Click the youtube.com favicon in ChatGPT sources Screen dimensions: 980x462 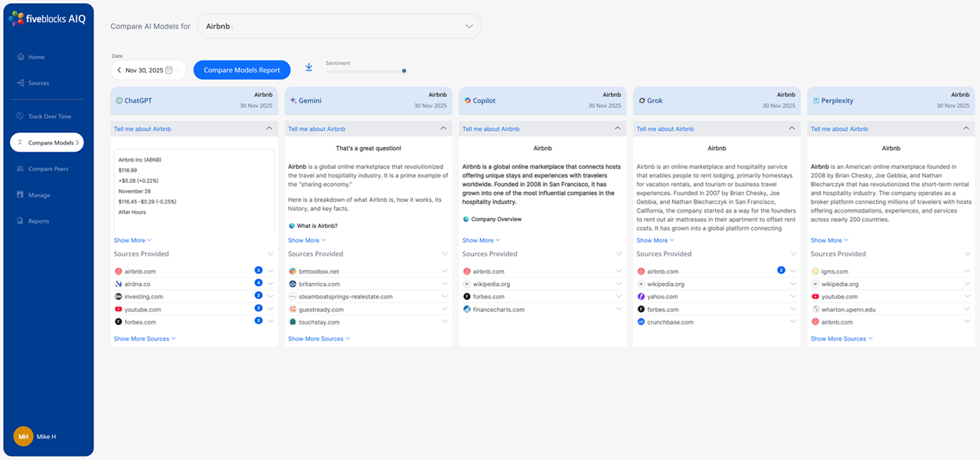pyautogui.click(x=119, y=310)
